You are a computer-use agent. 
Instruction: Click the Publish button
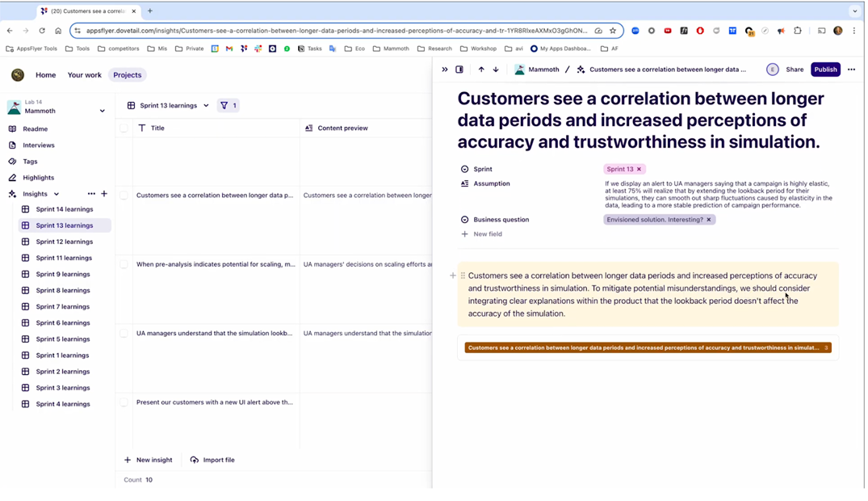coord(825,69)
